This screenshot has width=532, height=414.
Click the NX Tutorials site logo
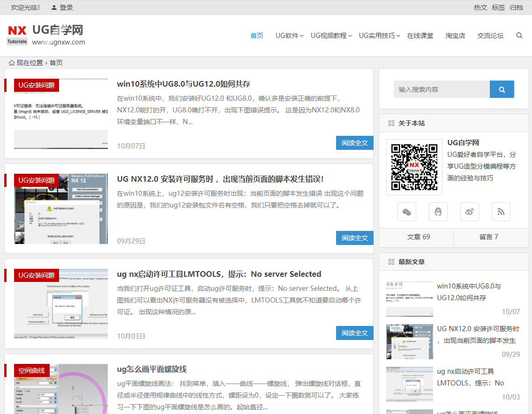click(x=17, y=35)
